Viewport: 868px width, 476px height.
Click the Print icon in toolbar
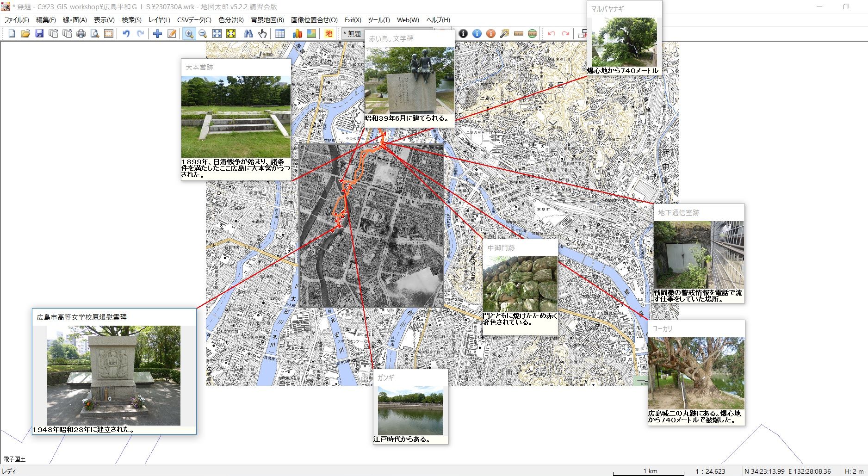(81, 33)
